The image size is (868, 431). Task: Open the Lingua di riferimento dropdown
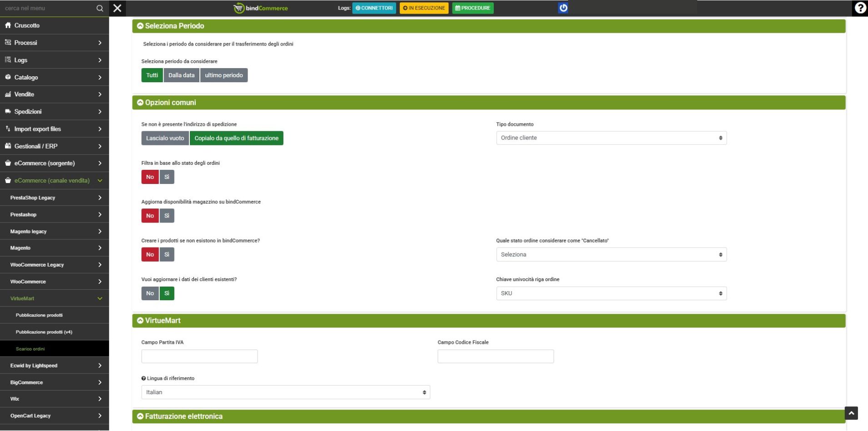point(285,392)
